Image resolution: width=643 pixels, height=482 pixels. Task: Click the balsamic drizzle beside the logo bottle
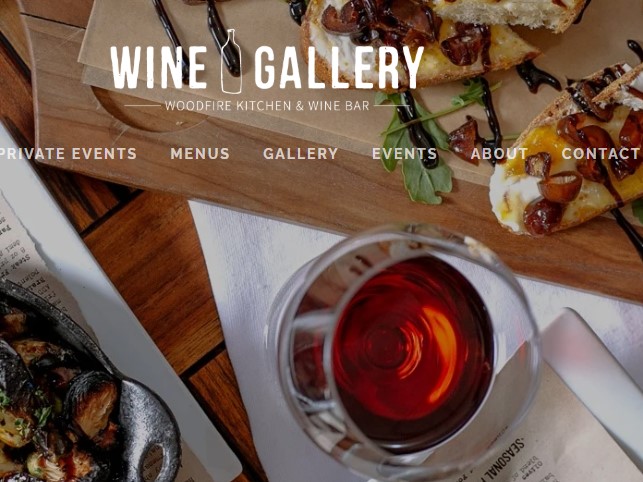pyautogui.click(x=219, y=37)
